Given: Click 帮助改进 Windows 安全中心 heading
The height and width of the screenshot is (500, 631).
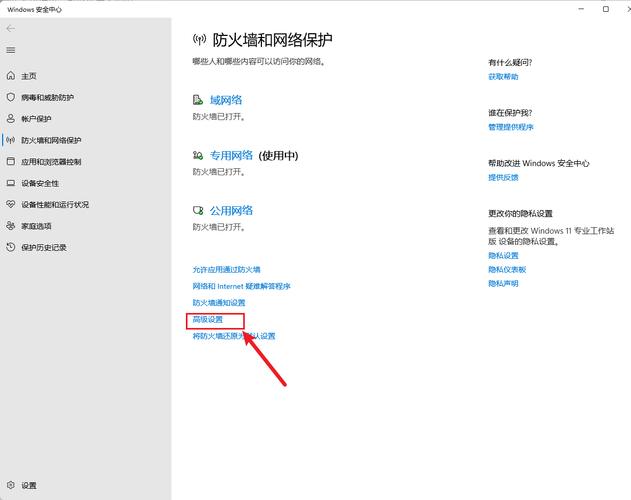Looking at the screenshot, I should coord(539,163).
